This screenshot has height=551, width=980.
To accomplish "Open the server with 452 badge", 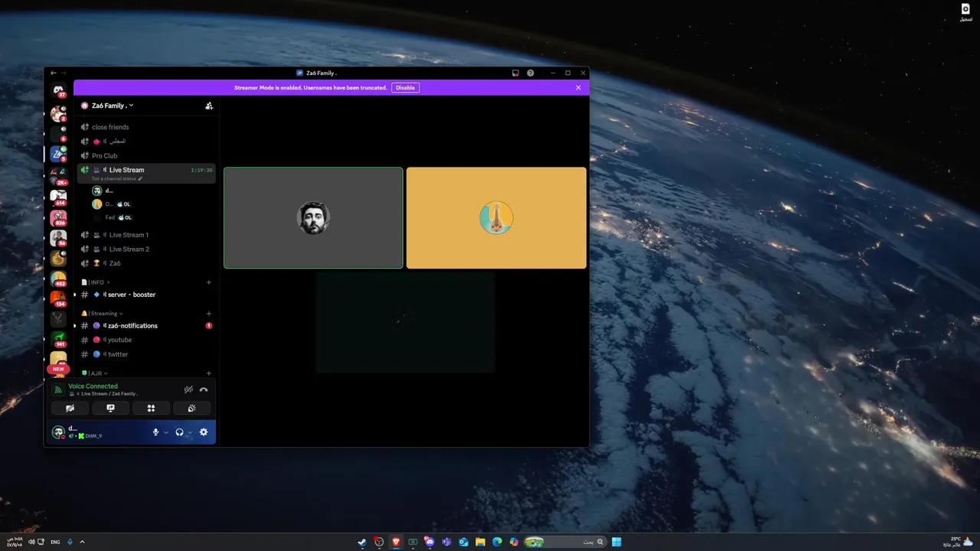I will [58, 279].
